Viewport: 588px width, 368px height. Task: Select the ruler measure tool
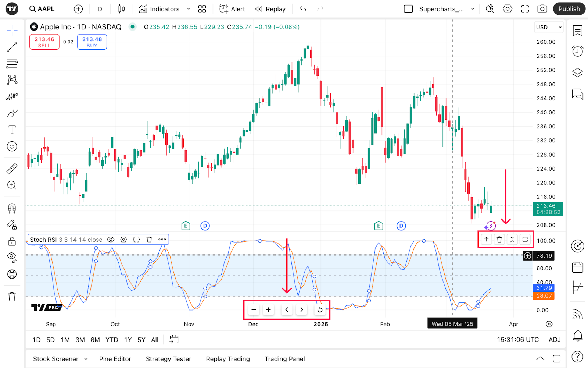pos(12,169)
